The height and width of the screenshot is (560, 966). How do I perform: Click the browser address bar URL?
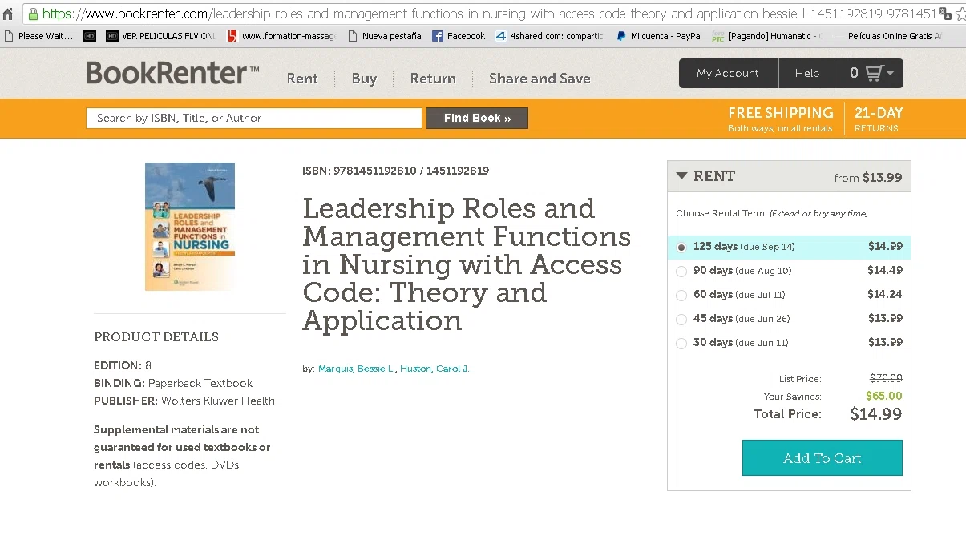pyautogui.click(x=489, y=14)
